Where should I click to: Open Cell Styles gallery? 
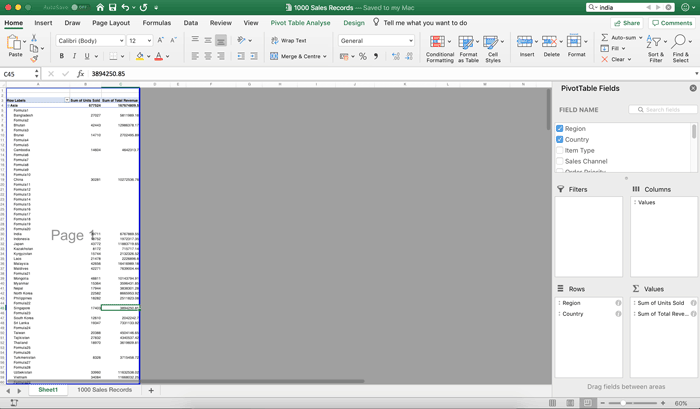pyautogui.click(x=493, y=49)
